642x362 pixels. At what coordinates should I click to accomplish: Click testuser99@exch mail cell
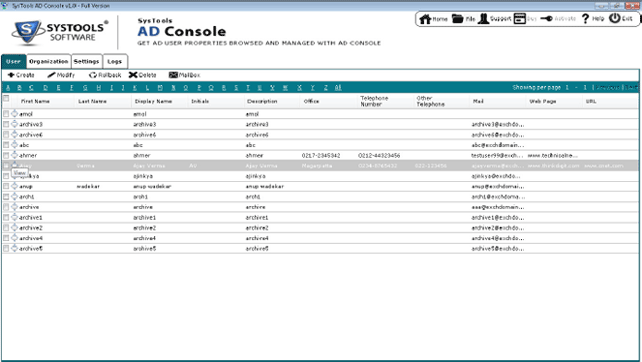click(497, 155)
